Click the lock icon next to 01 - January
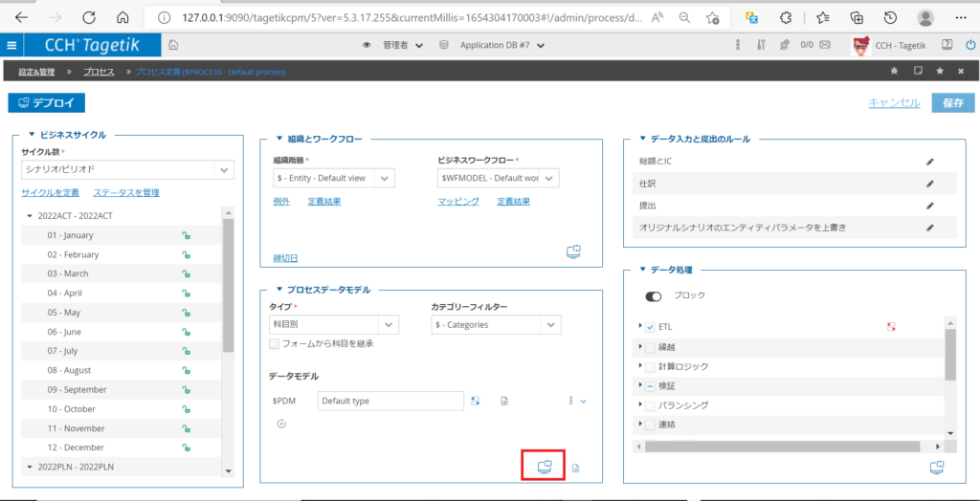980x501 pixels. click(x=189, y=235)
